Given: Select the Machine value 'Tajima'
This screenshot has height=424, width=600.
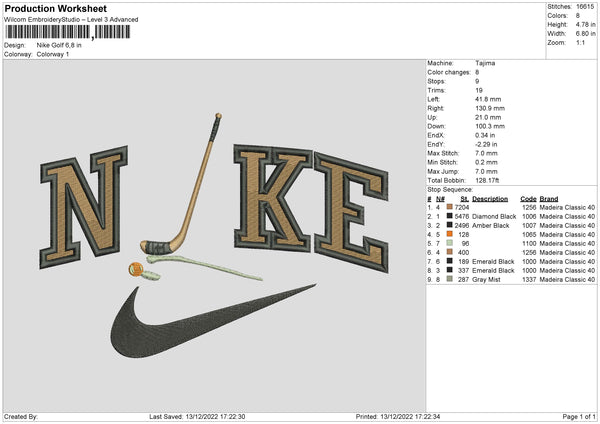Looking at the screenshot, I should [485, 63].
